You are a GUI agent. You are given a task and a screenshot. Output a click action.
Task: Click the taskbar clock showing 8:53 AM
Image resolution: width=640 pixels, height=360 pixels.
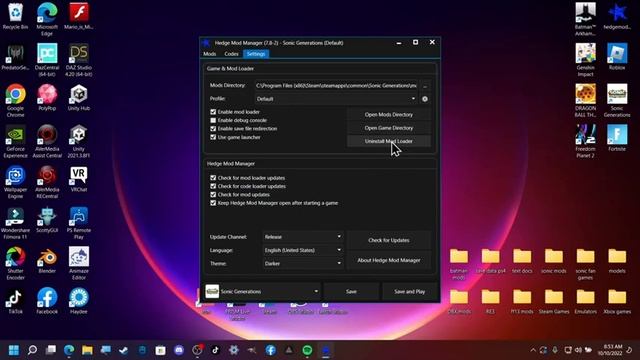click(610, 350)
